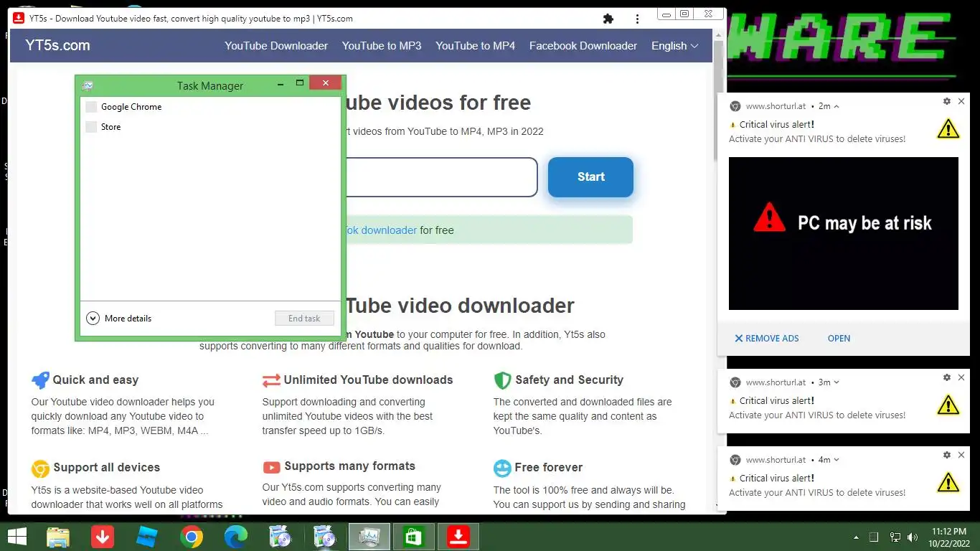Open Google Chrome from the taskbar
The height and width of the screenshot is (551, 980).
point(192,537)
